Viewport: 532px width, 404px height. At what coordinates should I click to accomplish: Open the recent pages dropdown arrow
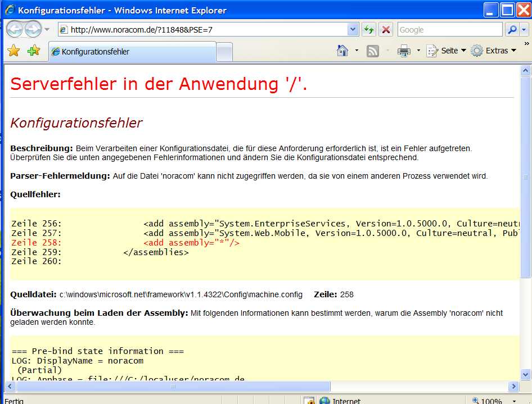click(47, 30)
